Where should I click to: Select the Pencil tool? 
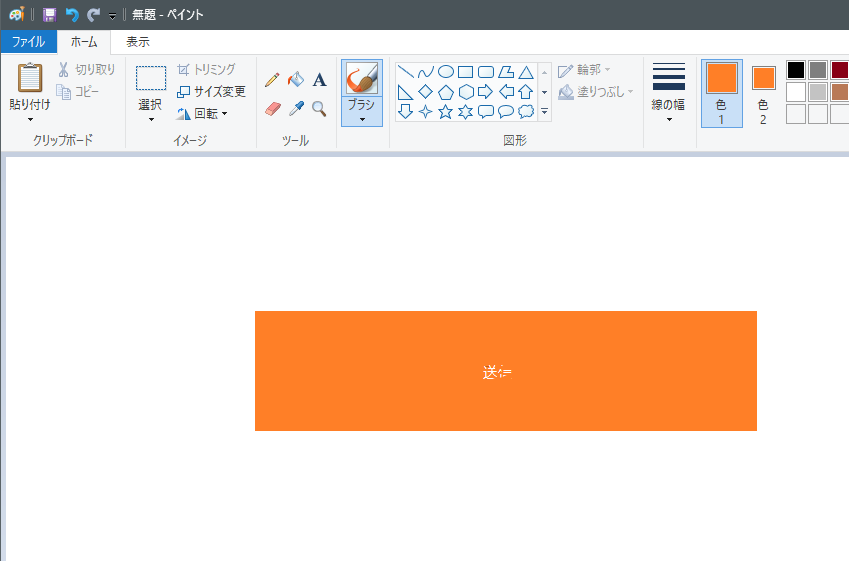pyautogui.click(x=272, y=80)
